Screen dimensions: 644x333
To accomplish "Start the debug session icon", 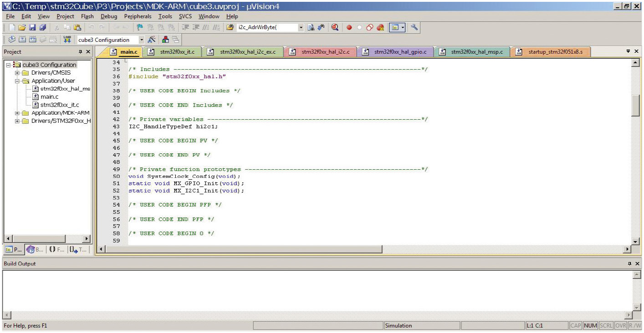I will pos(335,27).
